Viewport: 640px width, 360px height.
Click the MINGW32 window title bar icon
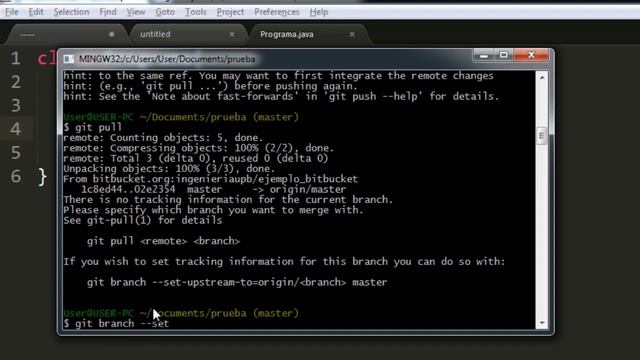[x=69, y=59]
